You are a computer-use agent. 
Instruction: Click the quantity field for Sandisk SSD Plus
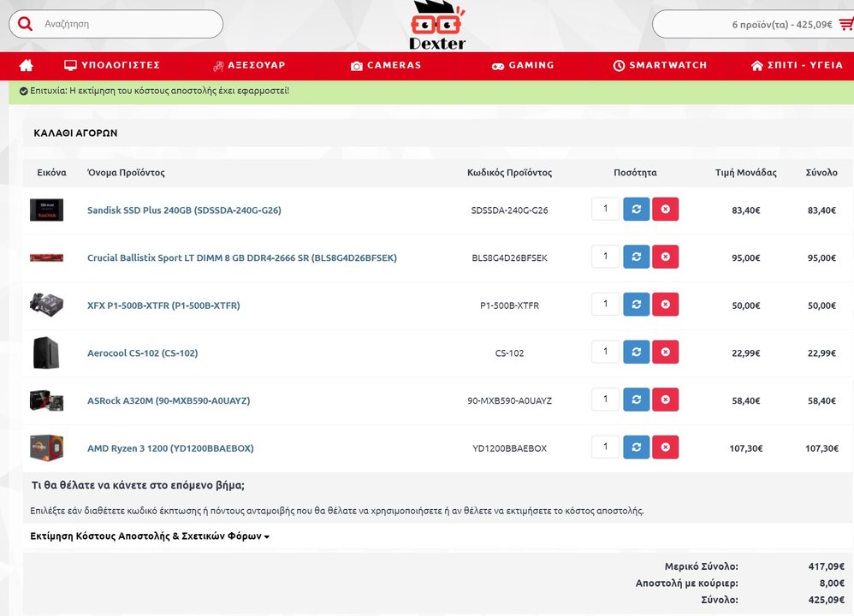[x=606, y=209]
